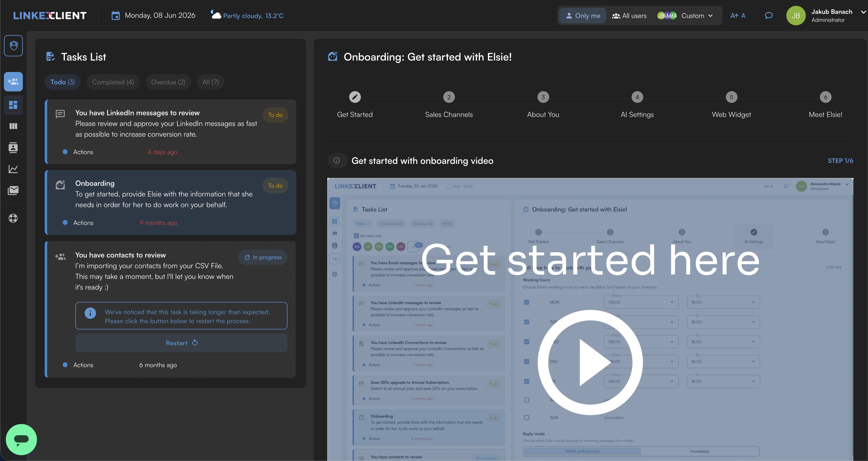The image size is (868, 461).
Task: Open the analytics chart sidebar icon
Action: [x=13, y=169]
